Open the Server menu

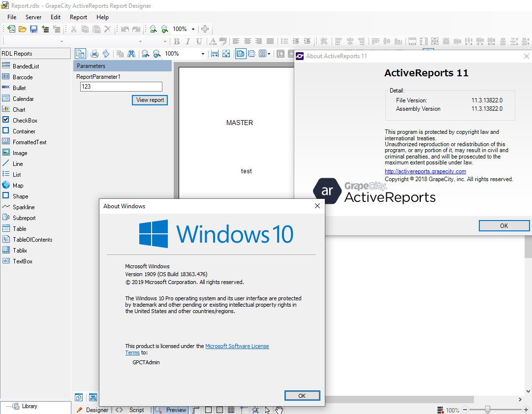33,17
